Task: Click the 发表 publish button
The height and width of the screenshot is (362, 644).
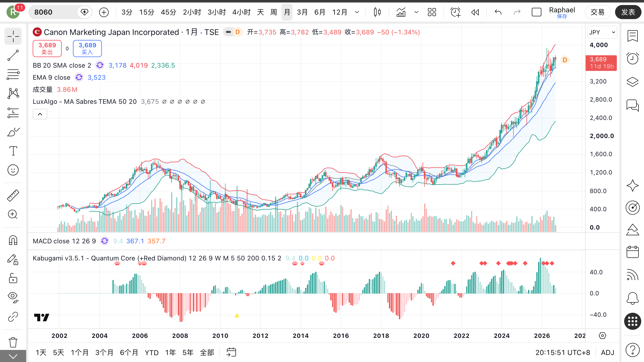Action: [x=628, y=12]
